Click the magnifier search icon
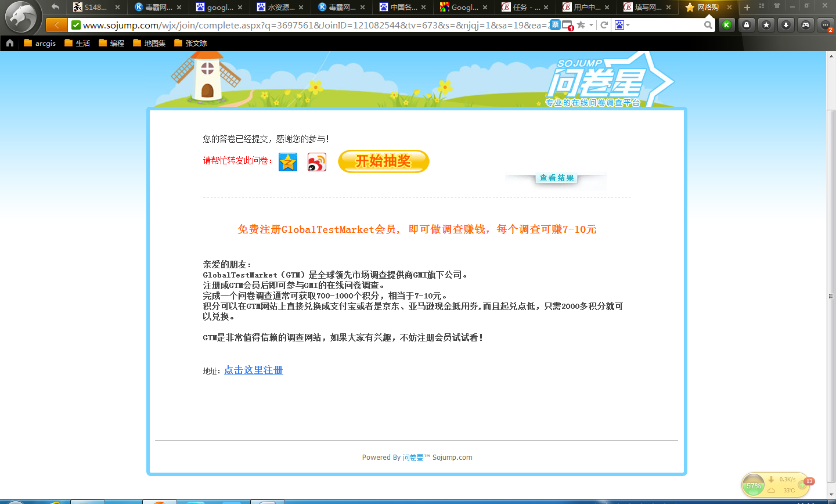Viewport: 836px width, 504px height. [708, 25]
